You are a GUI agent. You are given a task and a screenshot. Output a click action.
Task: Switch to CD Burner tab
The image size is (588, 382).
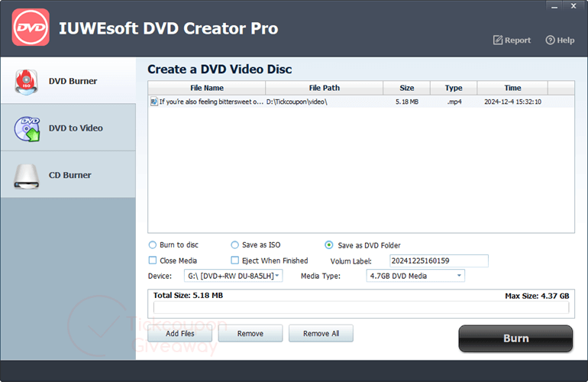pos(68,175)
